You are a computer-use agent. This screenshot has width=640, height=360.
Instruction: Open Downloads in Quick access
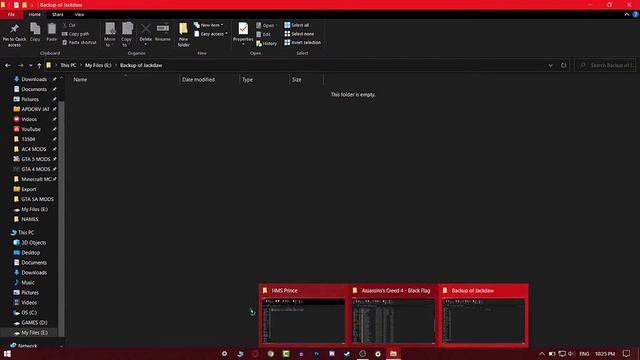[34, 79]
